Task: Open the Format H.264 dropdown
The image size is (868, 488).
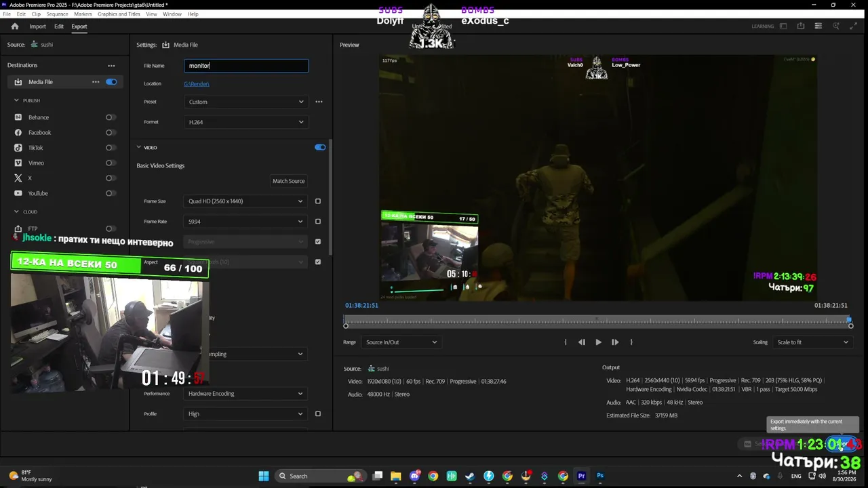Action: point(246,122)
